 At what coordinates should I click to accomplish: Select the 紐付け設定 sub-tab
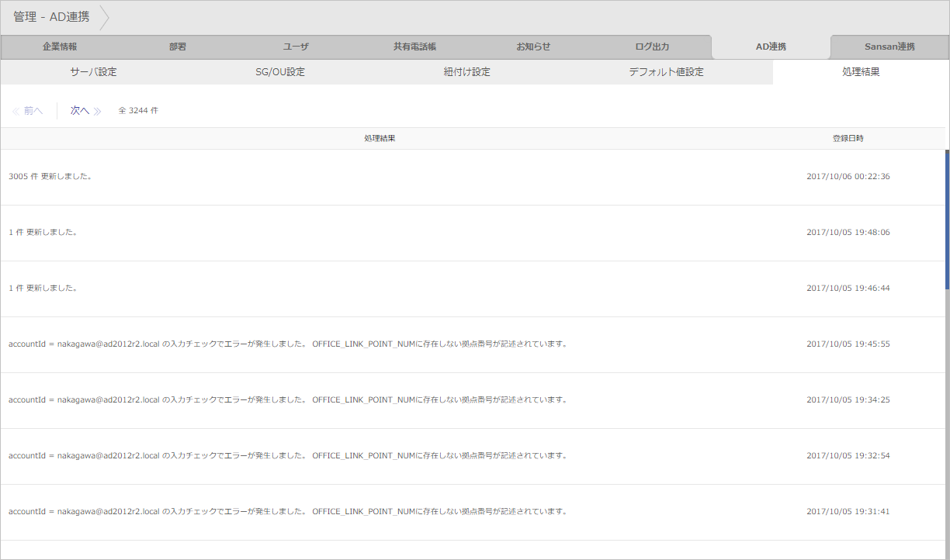point(466,72)
